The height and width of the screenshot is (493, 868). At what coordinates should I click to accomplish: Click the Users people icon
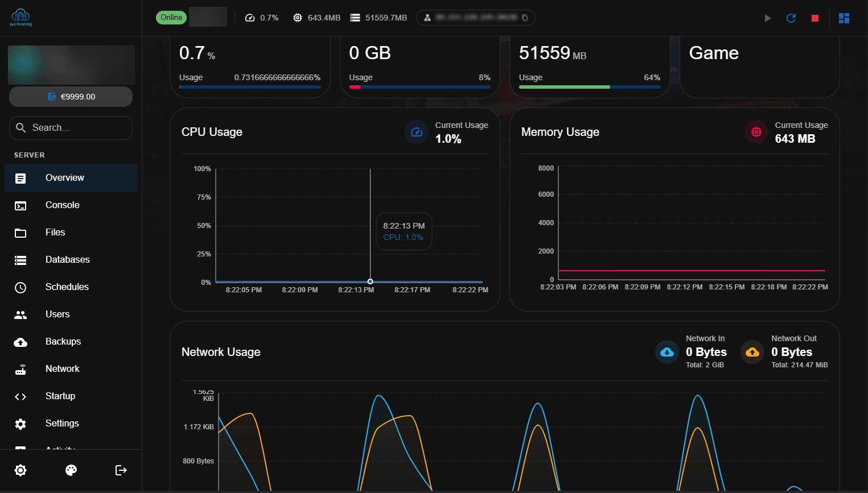(20, 315)
